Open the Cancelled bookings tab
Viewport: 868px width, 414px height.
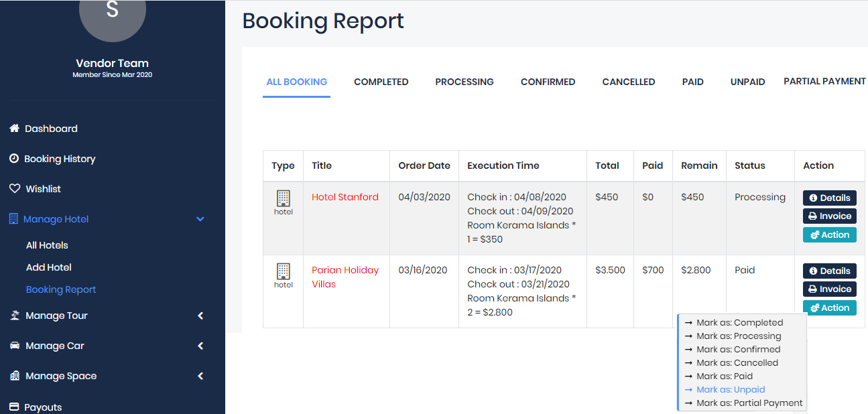[x=628, y=82]
